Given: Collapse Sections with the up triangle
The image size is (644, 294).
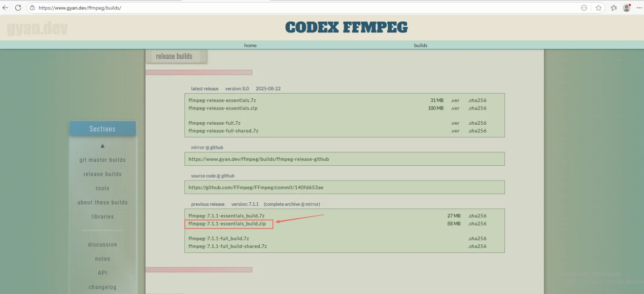Looking at the screenshot, I should tap(103, 146).
